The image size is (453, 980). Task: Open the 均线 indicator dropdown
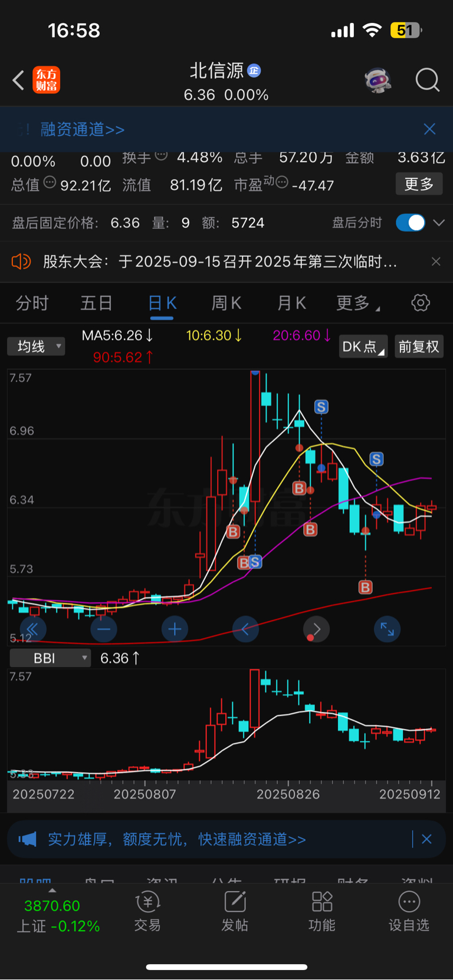pos(36,347)
